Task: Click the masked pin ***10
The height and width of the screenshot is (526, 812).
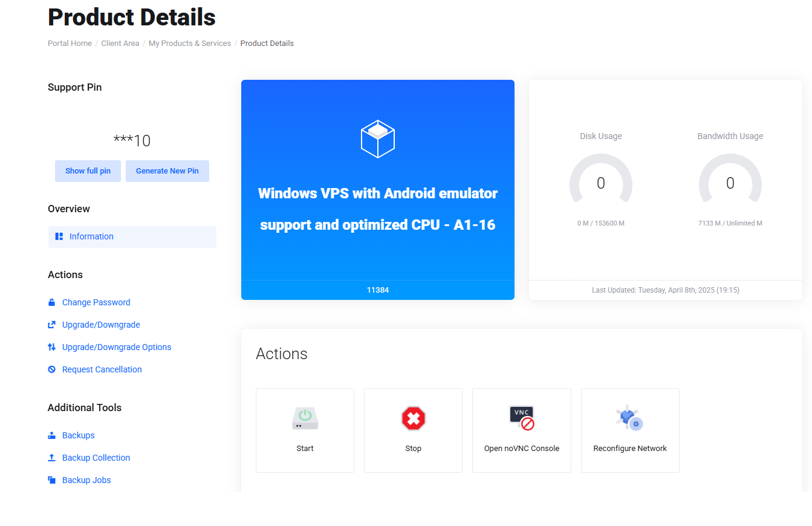Action: pyautogui.click(x=132, y=141)
